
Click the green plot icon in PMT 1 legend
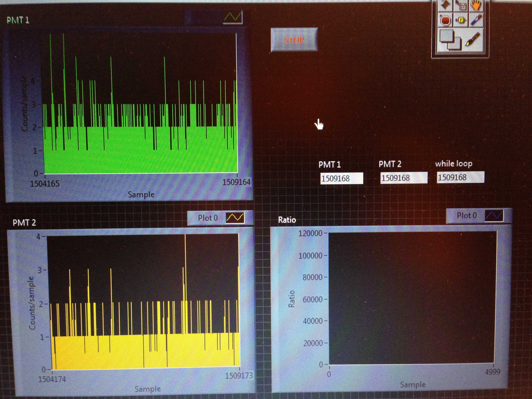(233, 17)
